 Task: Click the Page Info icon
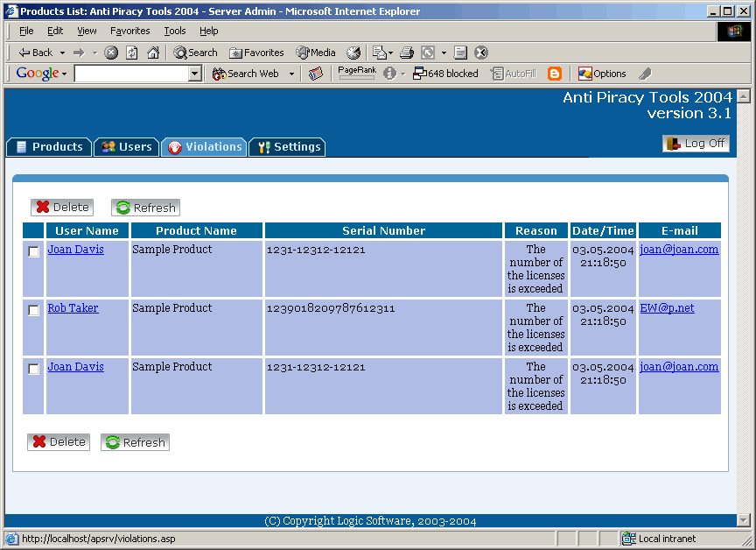click(x=389, y=74)
